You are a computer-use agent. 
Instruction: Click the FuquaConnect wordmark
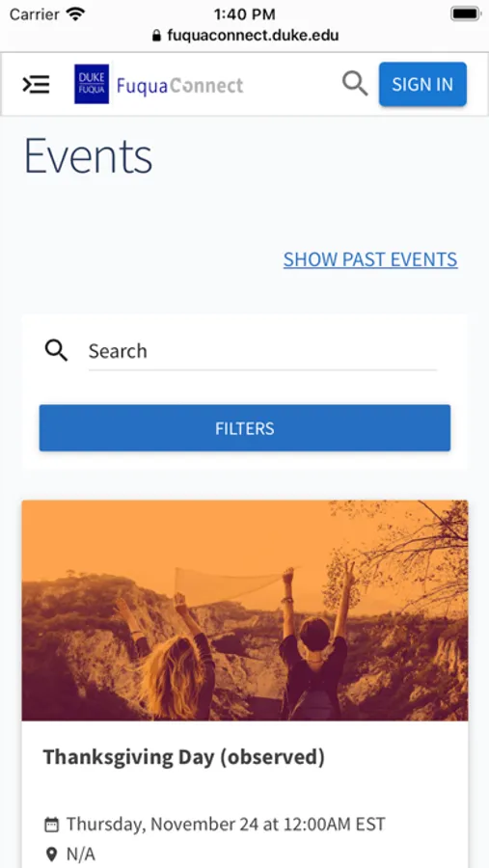180,86
